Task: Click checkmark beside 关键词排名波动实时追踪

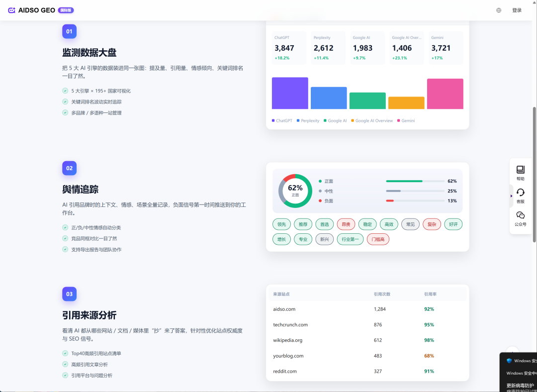Action: (65, 102)
